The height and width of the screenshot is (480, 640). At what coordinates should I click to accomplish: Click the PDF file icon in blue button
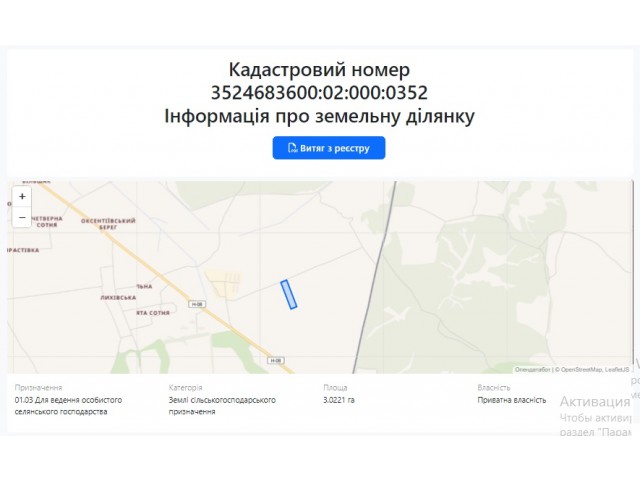293,148
